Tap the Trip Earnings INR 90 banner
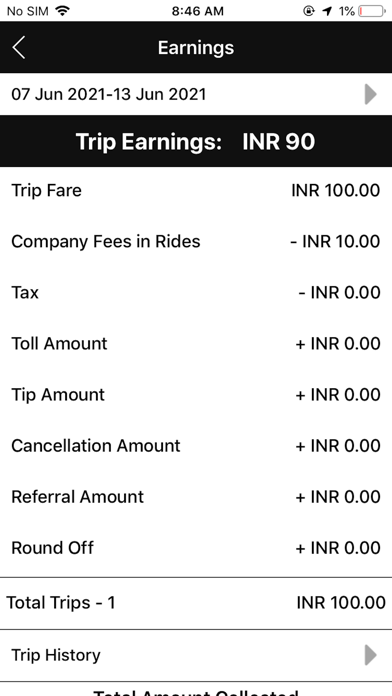 [x=196, y=142]
